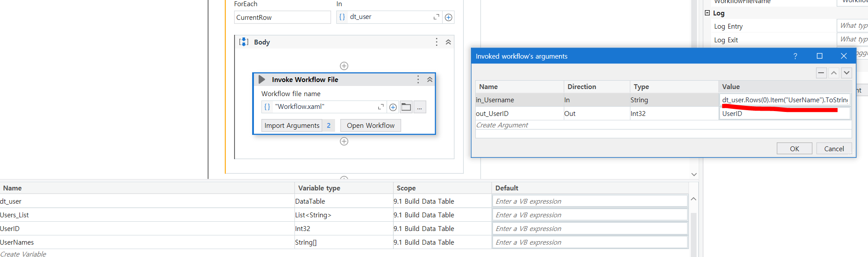Viewport: 868px width, 257px height.
Task: Open the Body three-dot options menu
Action: point(436,42)
